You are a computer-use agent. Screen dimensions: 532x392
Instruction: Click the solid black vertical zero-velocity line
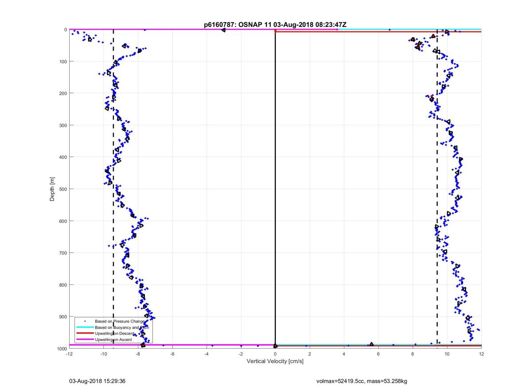[275, 189]
